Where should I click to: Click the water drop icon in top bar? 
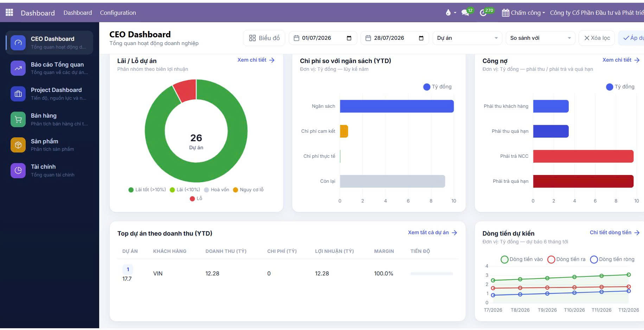448,13
